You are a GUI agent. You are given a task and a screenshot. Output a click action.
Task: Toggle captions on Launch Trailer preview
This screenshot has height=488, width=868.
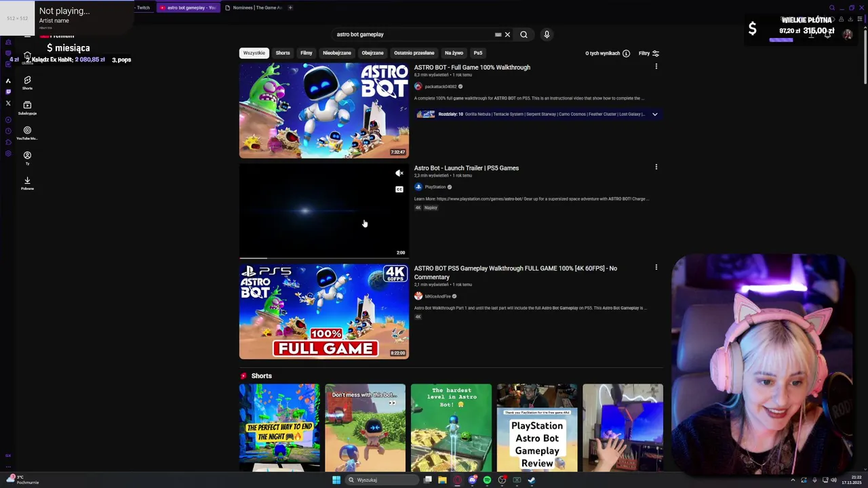399,189
